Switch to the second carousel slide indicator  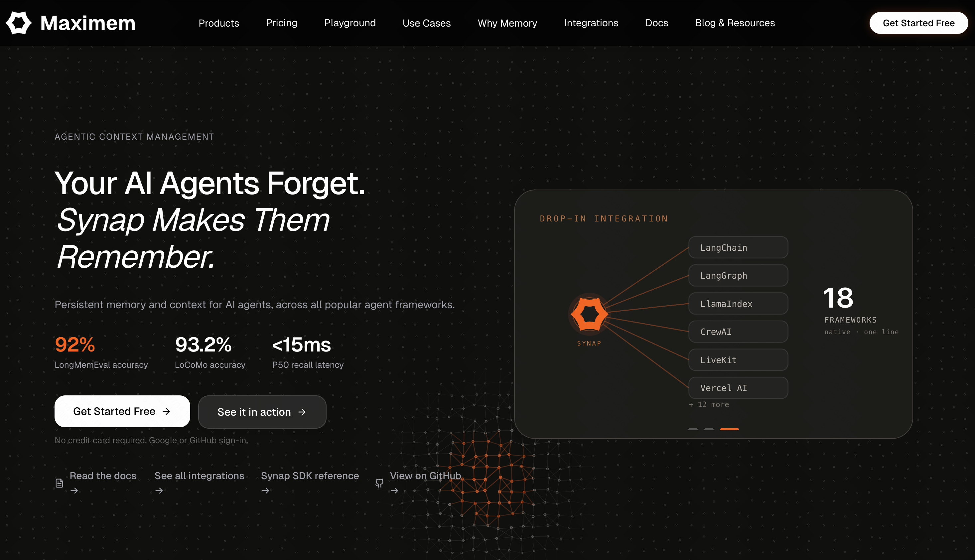coord(709,429)
